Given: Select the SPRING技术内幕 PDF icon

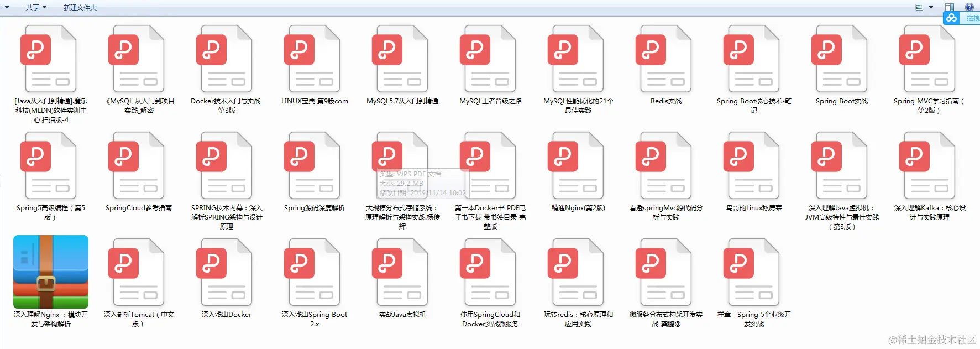Looking at the screenshot, I should 224,165.
